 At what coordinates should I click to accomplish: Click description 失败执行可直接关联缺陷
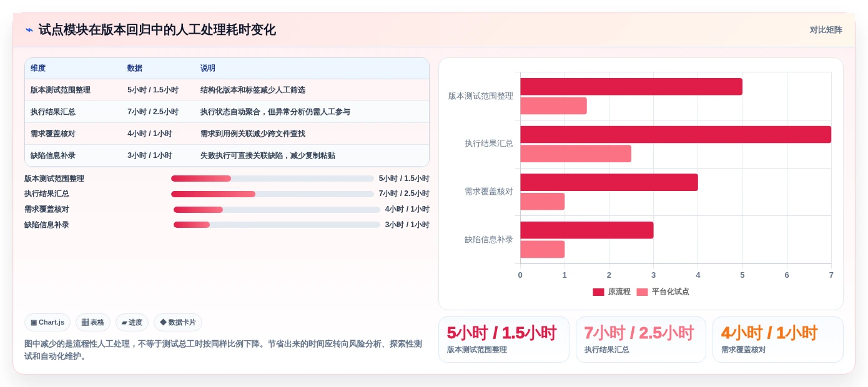point(268,155)
